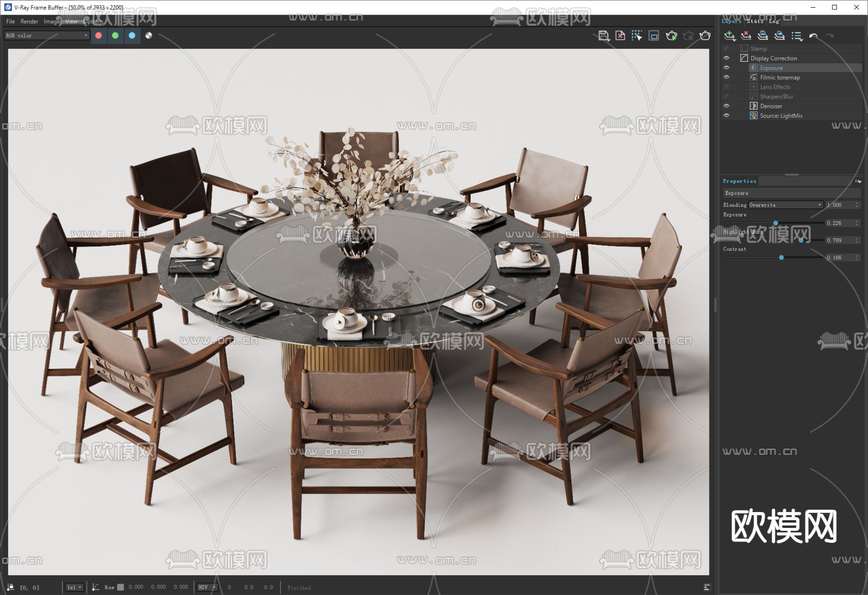Hide the Source: LightMix layer

(726, 115)
